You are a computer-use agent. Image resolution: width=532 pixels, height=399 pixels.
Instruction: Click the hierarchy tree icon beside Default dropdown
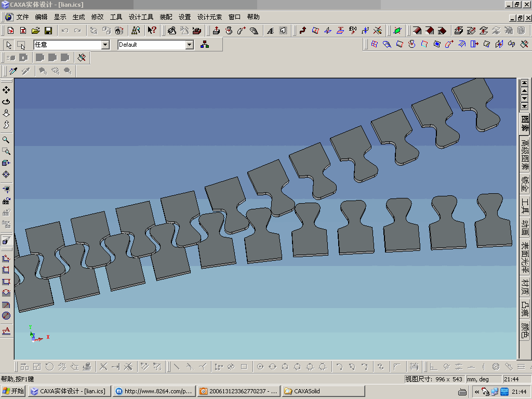(205, 45)
